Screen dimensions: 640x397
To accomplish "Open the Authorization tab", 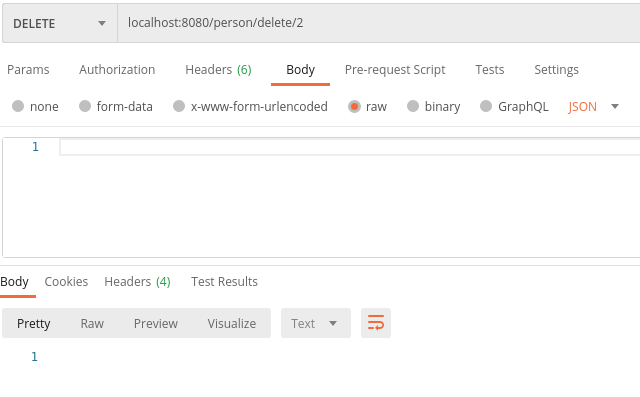I will [x=117, y=70].
